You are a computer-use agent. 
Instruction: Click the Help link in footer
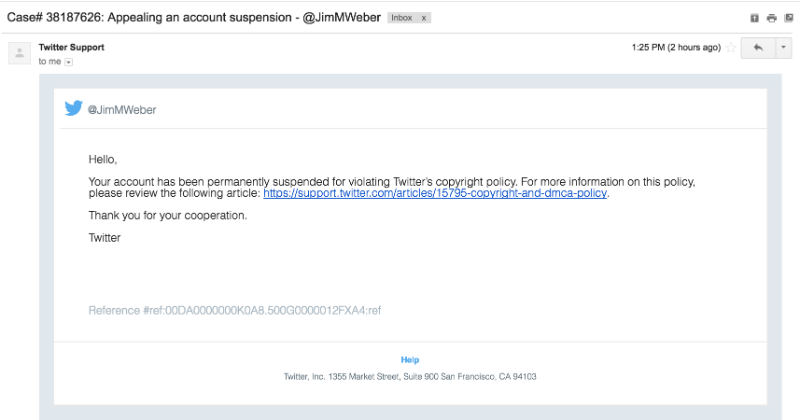point(410,360)
